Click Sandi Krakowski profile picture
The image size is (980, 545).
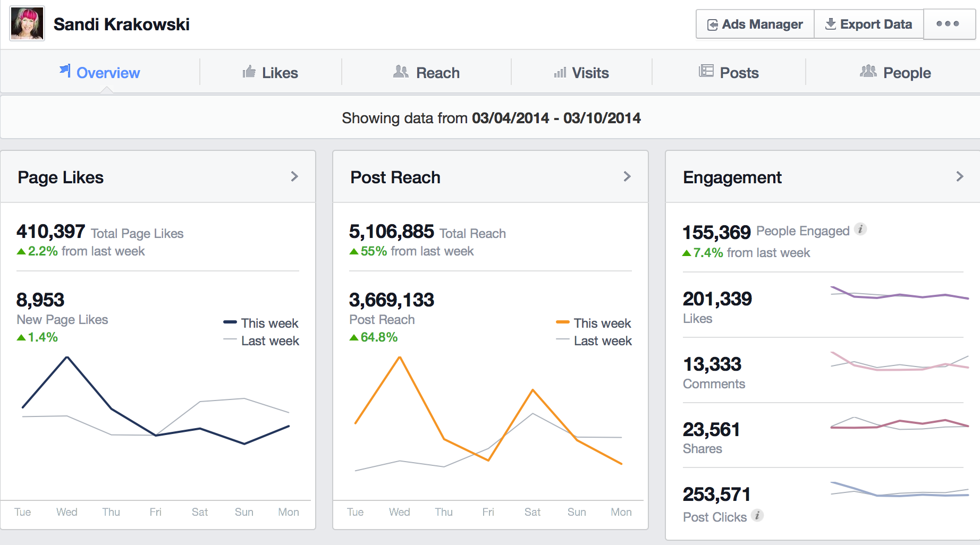(x=27, y=24)
